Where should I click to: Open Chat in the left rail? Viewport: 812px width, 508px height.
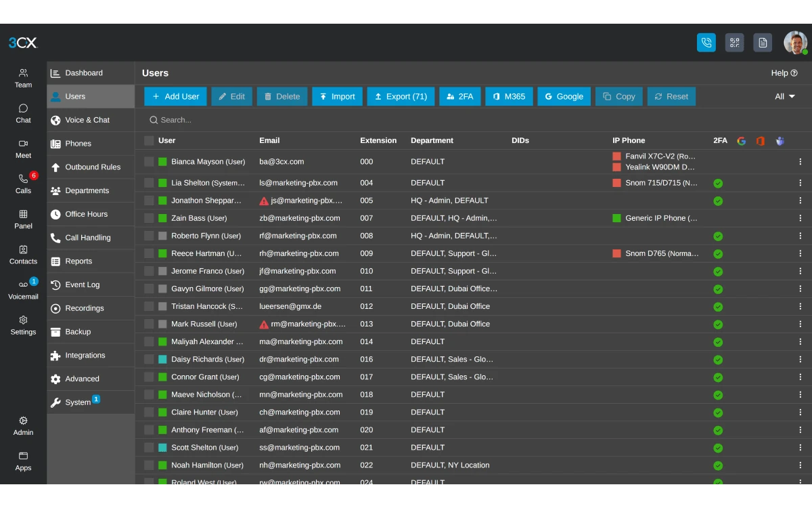pyautogui.click(x=23, y=113)
